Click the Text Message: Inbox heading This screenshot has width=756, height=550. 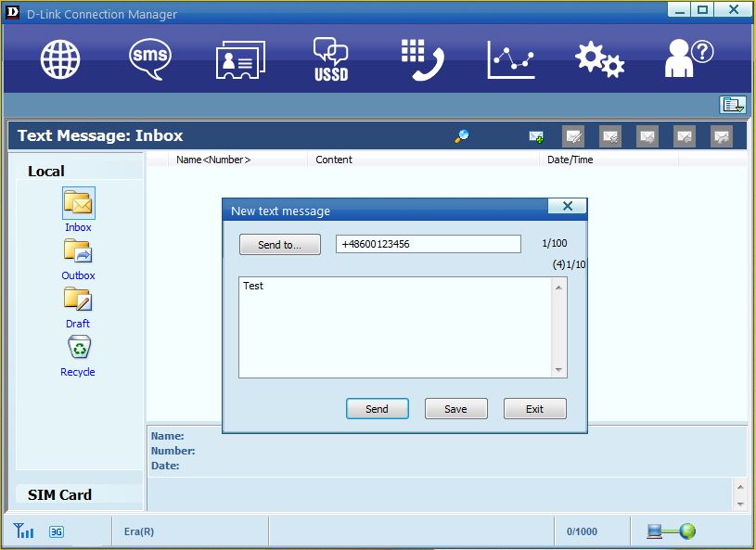pos(100,135)
